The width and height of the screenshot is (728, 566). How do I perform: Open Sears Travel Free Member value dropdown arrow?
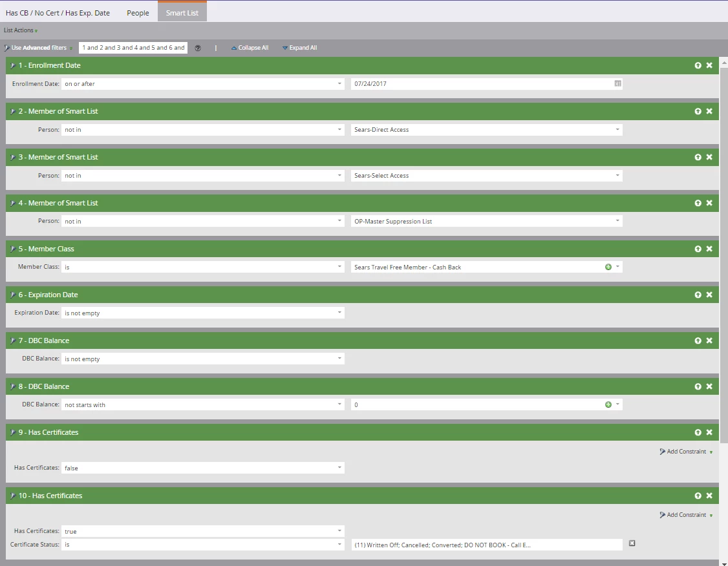(x=617, y=267)
